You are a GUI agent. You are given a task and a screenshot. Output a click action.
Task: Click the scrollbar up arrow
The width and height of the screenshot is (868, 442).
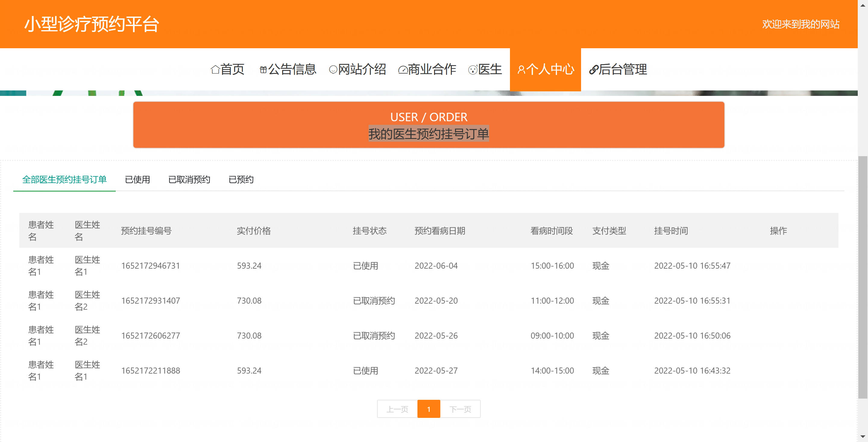pyautogui.click(x=863, y=5)
